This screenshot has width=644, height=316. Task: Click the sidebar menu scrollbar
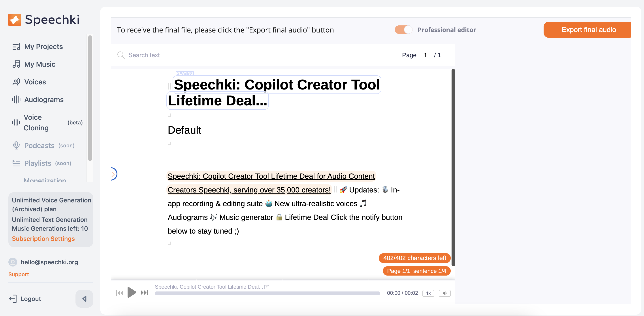click(x=90, y=98)
